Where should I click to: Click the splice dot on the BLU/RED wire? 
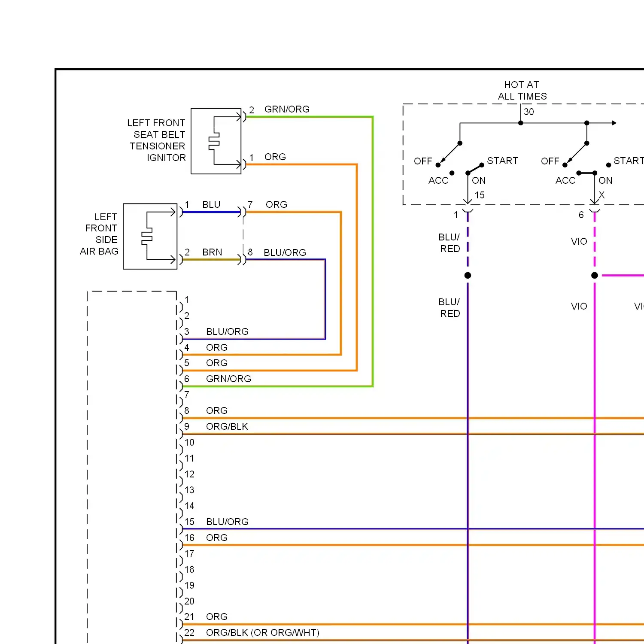[x=468, y=276]
